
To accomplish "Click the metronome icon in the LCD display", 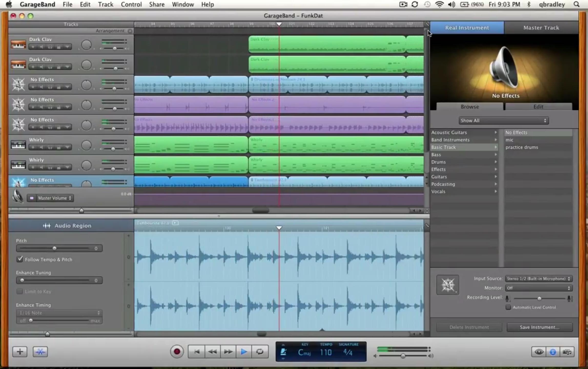I will pyautogui.click(x=283, y=352).
